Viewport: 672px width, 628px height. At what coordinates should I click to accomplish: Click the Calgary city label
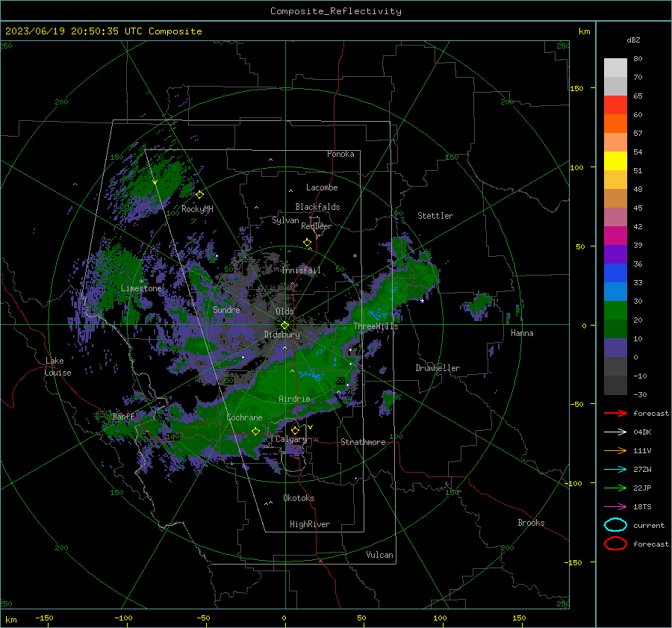(291, 439)
